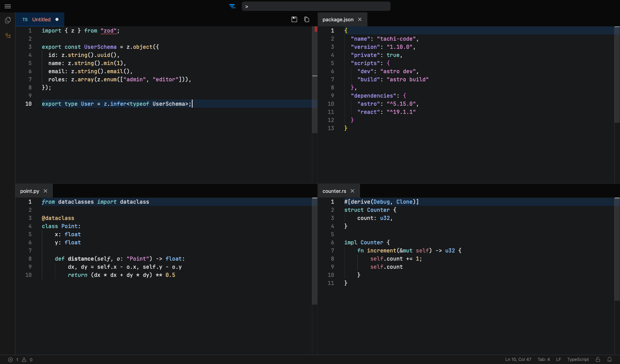Change line ending via LF
The width and height of the screenshot is (620, 364).
click(558, 360)
